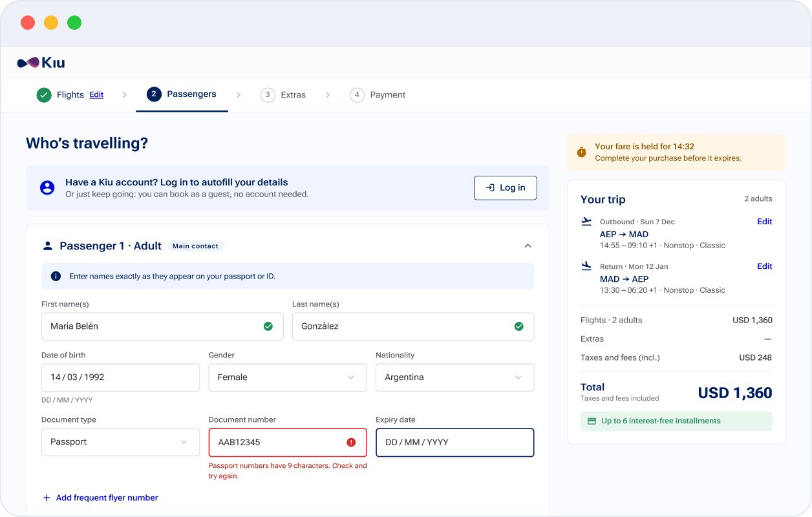Click the Kiu logo
This screenshot has width=812, height=517.
click(x=41, y=63)
